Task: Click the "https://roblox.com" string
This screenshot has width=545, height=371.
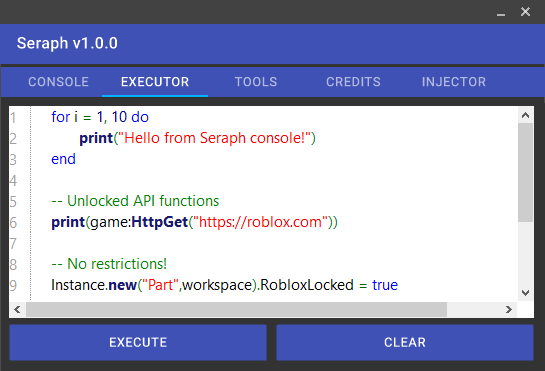Action: [260, 222]
